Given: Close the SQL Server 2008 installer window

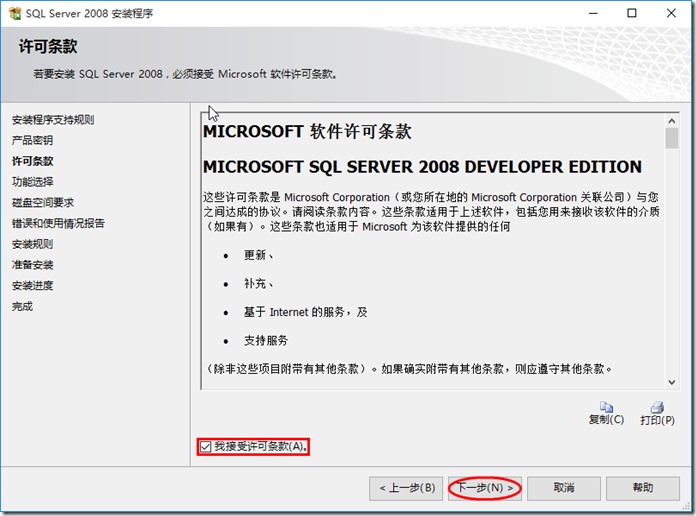Looking at the screenshot, I should click(671, 13).
